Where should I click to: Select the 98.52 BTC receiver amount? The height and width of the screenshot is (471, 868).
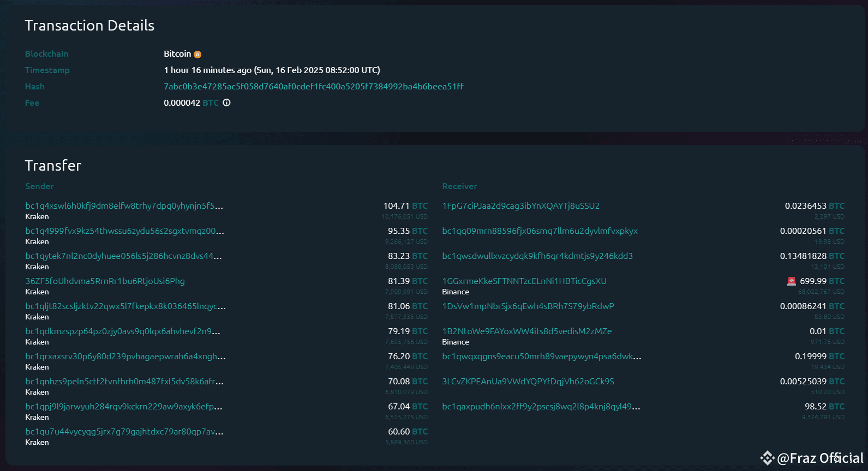coord(824,407)
